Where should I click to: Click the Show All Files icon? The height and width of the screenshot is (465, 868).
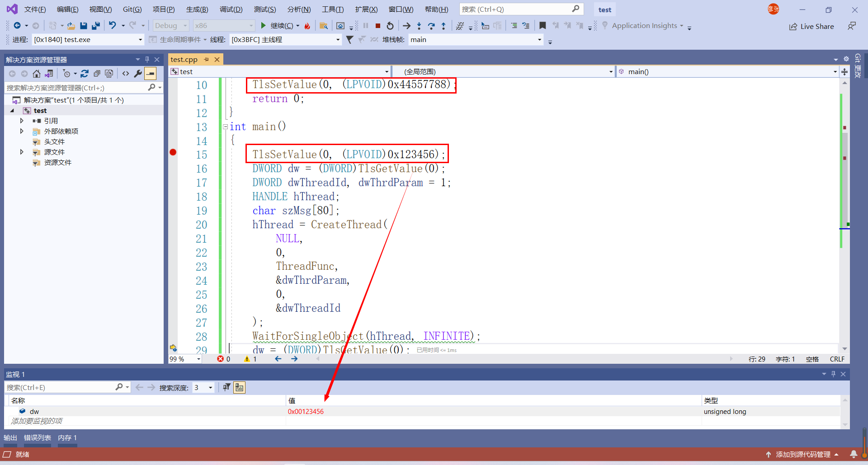[x=109, y=74]
